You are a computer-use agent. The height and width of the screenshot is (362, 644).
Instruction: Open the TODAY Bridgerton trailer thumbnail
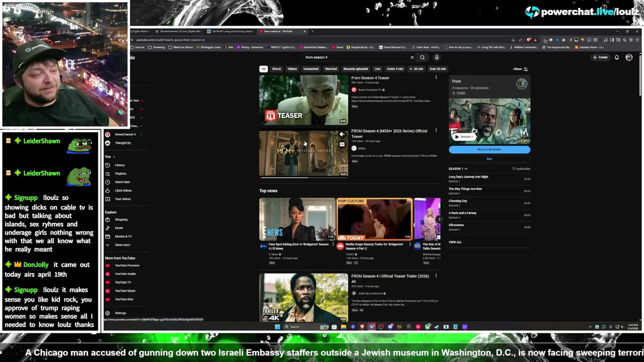click(x=374, y=219)
